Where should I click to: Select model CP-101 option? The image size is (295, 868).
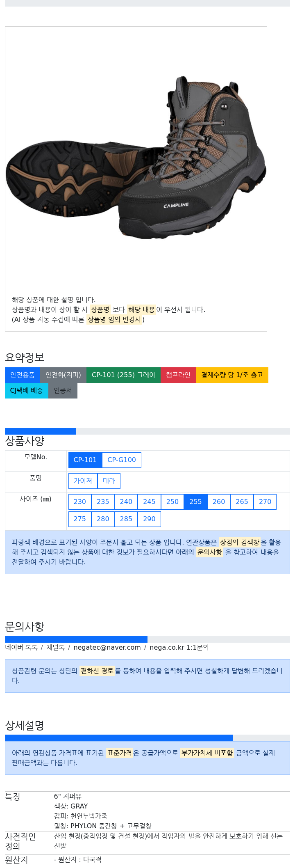(85, 460)
